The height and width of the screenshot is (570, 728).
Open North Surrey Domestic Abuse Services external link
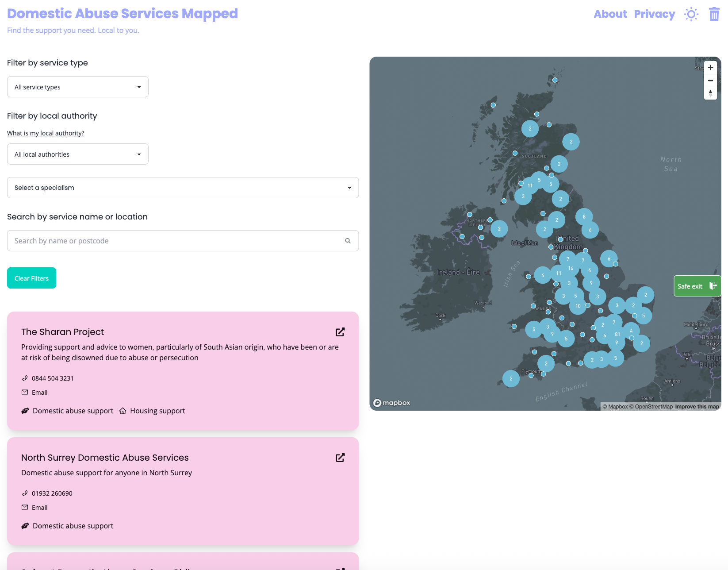point(340,458)
